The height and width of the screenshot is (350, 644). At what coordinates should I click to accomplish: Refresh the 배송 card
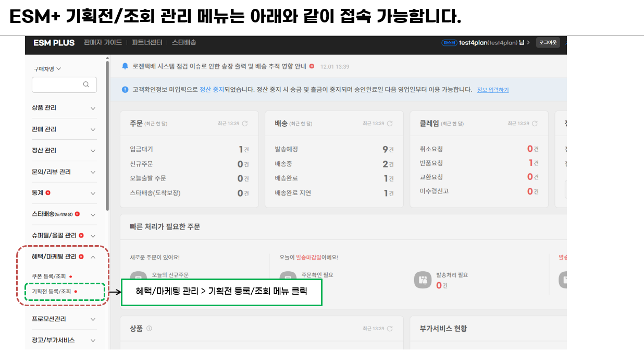(390, 124)
